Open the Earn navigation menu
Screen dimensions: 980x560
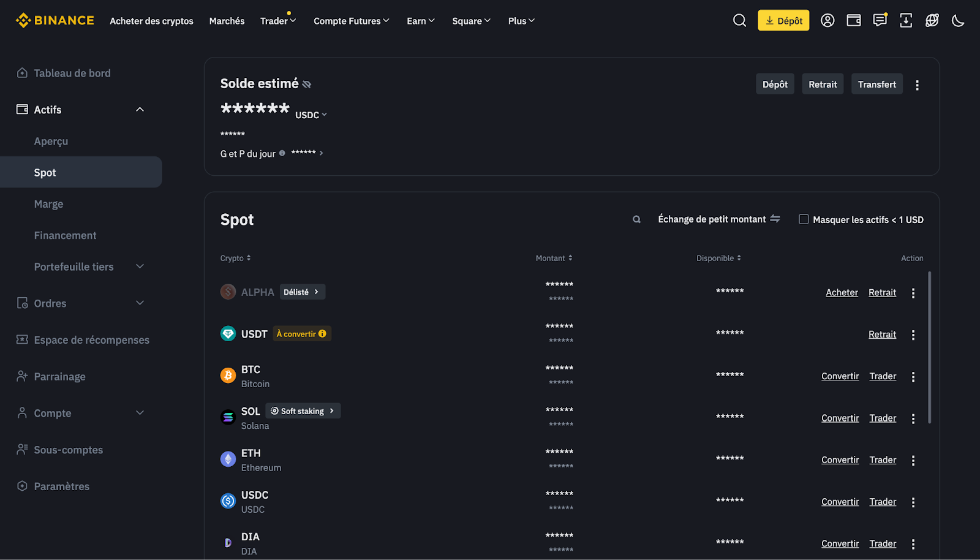tap(420, 20)
